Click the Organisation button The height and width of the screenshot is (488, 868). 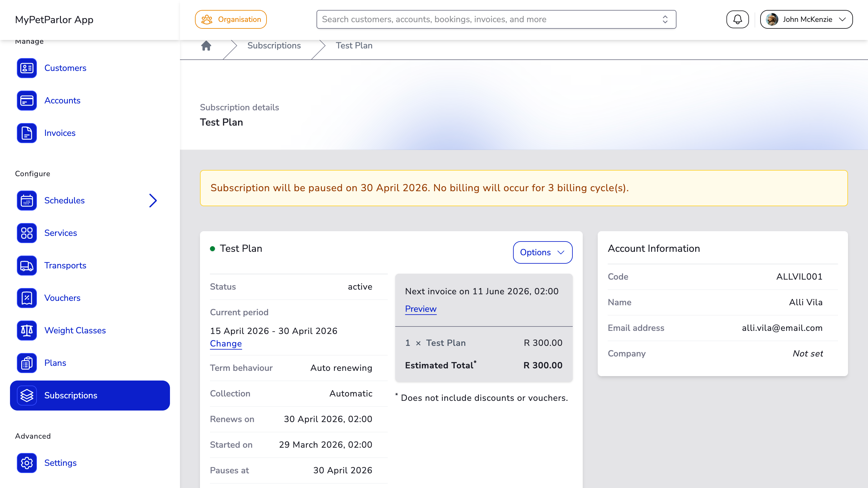[231, 20]
